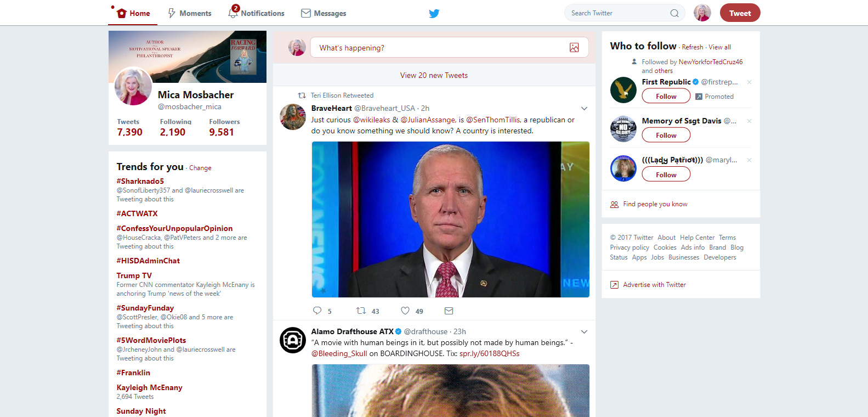This screenshot has width=868, height=417.
Task: View Tweets count 7,390
Action: (x=129, y=132)
